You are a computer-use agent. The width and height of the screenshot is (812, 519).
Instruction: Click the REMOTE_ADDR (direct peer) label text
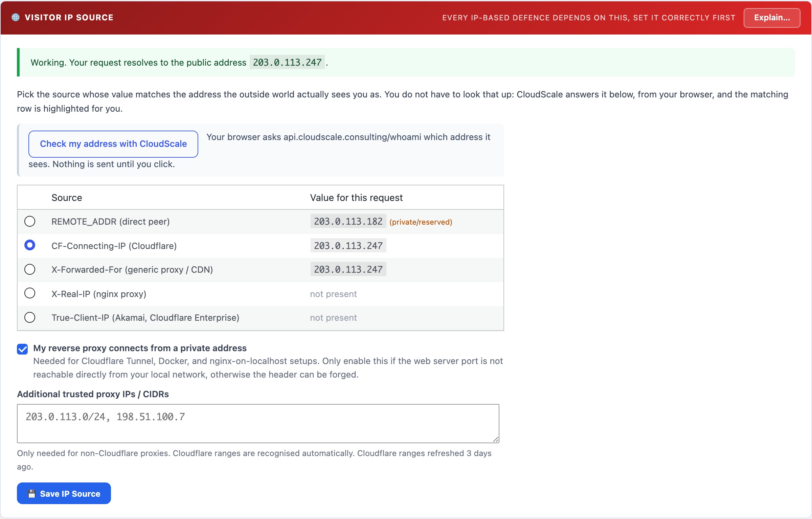tap(110, 222)
